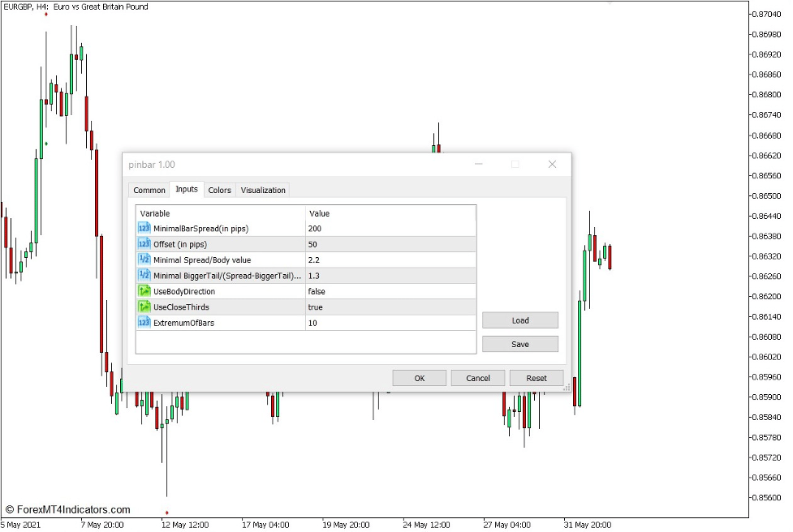Click the ForexMT4Indicators.com logo icon

(x=11, y=509)
